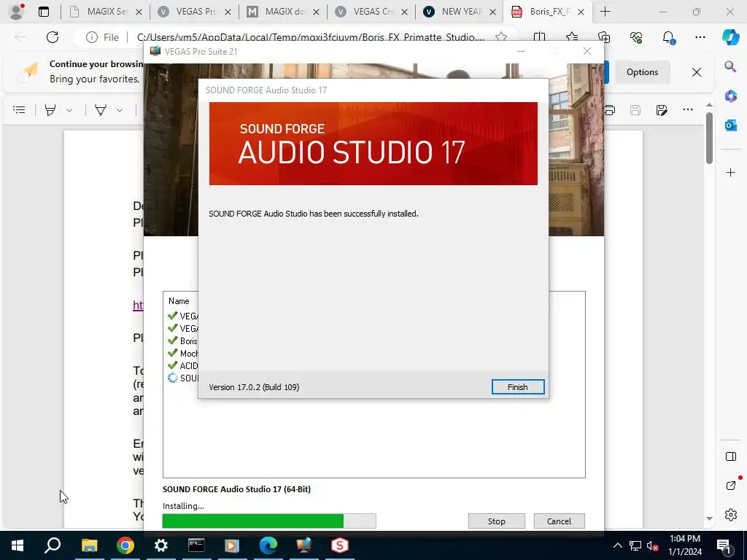Open Windows notification center
747x560 pixels.
[724, 545]
